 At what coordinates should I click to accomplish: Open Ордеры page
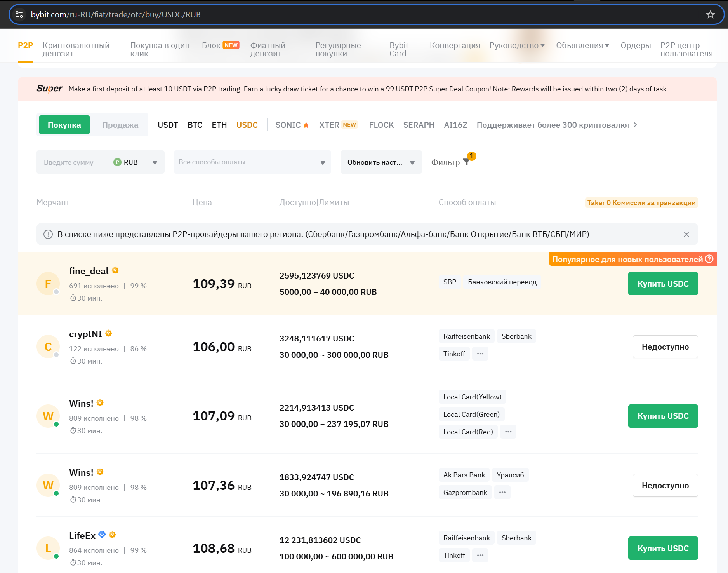(636, 45)
